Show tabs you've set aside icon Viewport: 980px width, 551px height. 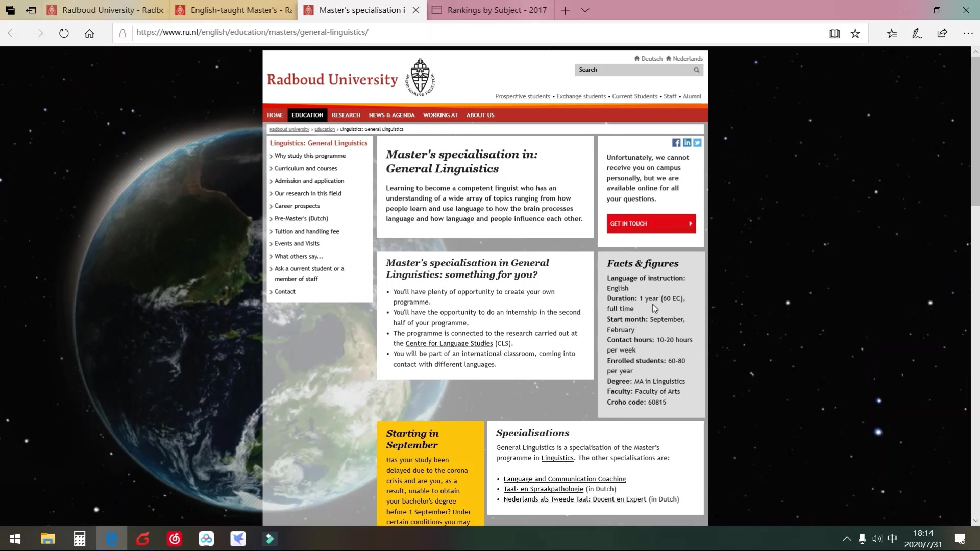pyautogui.click(x=10, y=10)
